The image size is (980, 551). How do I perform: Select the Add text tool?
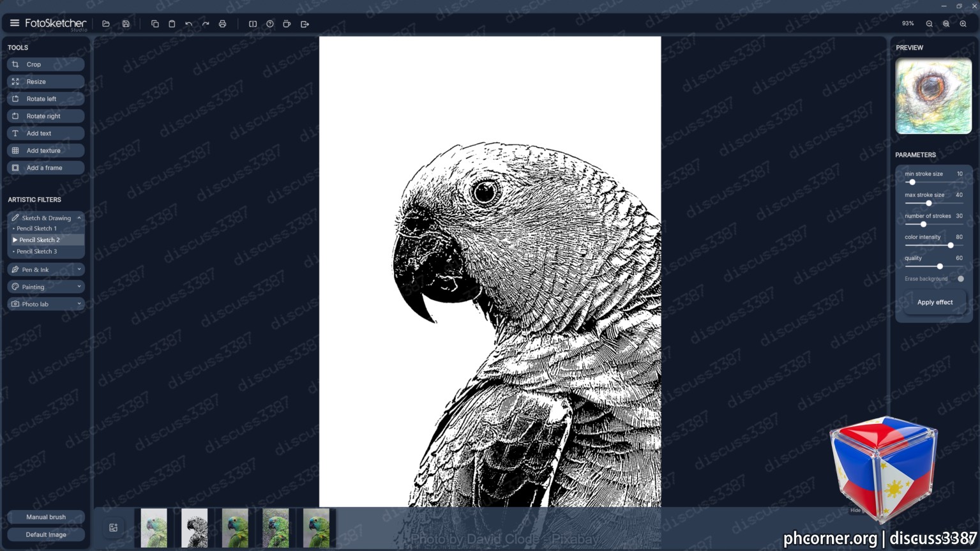coord(46,133)
